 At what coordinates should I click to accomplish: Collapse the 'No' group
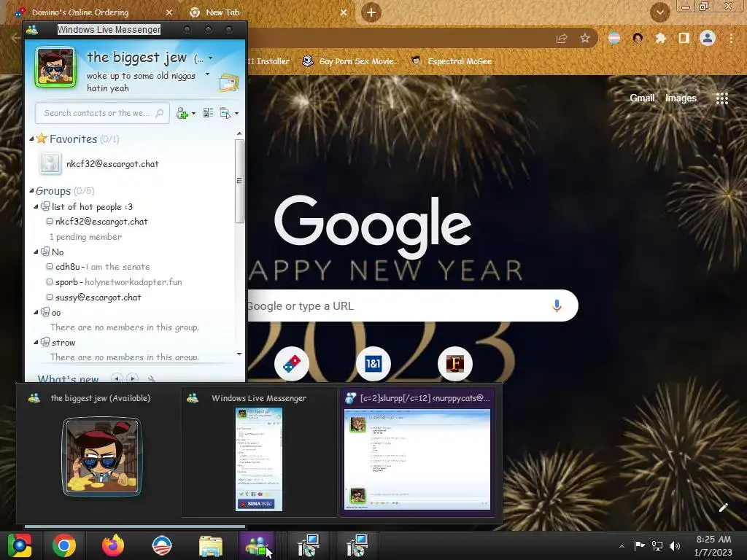36,252
